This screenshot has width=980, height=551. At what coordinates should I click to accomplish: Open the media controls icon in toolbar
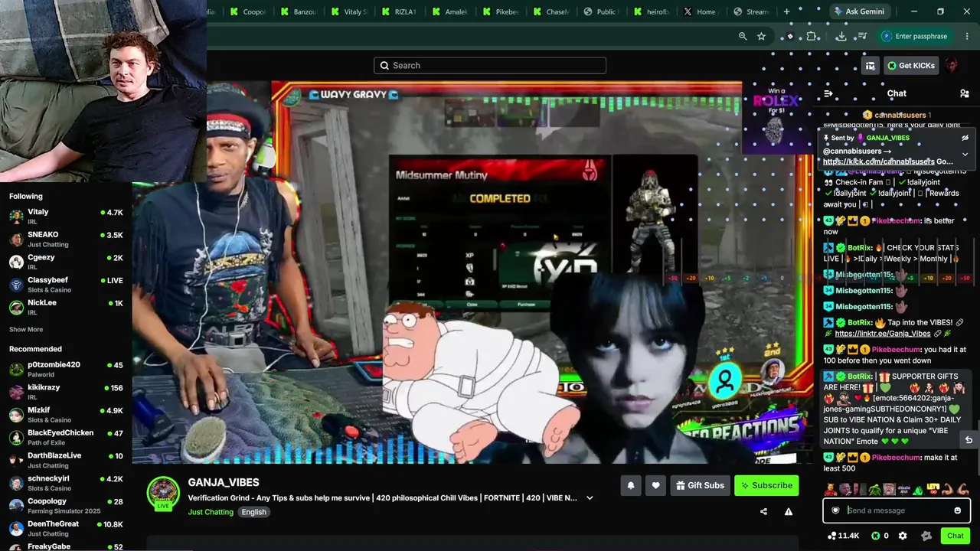[862, 36]
